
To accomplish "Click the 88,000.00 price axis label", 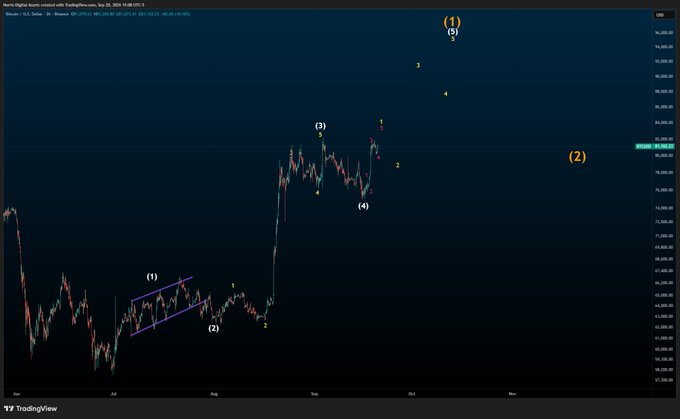I will pyautogui.click(x=664, y=92).
